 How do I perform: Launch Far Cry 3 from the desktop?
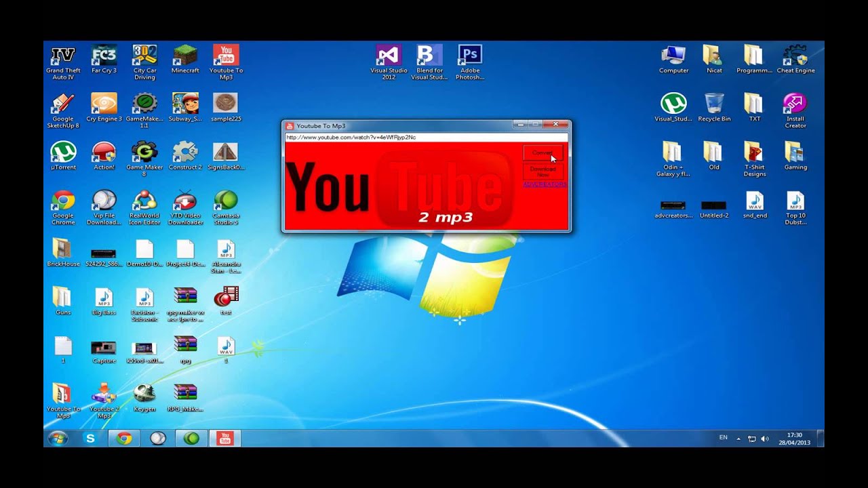pos(104,60)
